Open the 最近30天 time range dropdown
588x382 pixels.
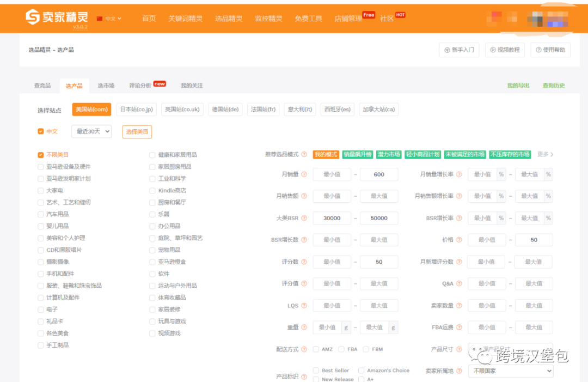tap(91, 131)
